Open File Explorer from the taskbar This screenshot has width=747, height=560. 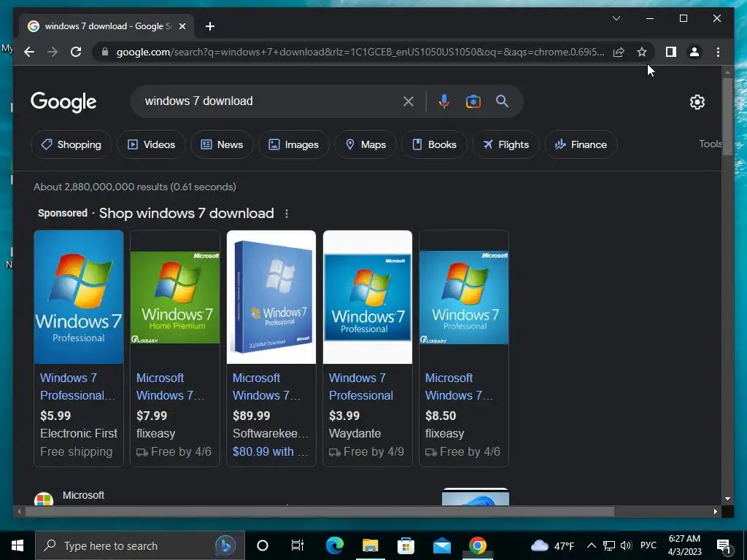point(370,545)
